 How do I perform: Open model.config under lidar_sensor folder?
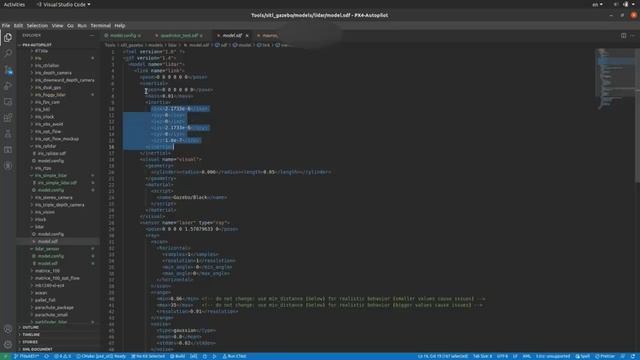51,256
